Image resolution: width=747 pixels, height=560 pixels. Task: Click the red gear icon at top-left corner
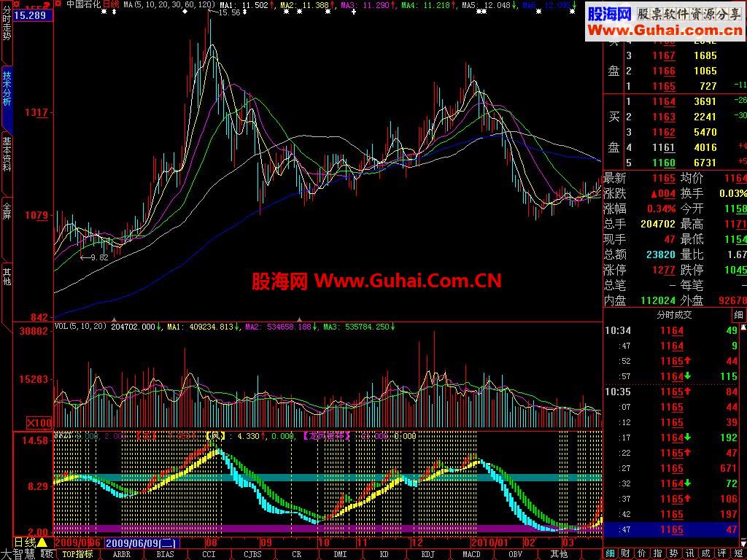click(x=16, y=4)
